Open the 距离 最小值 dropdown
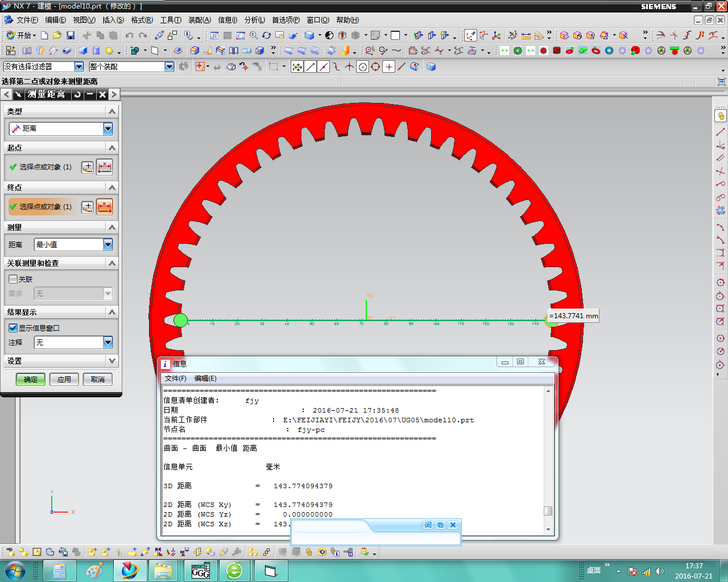 click(108, 244)
